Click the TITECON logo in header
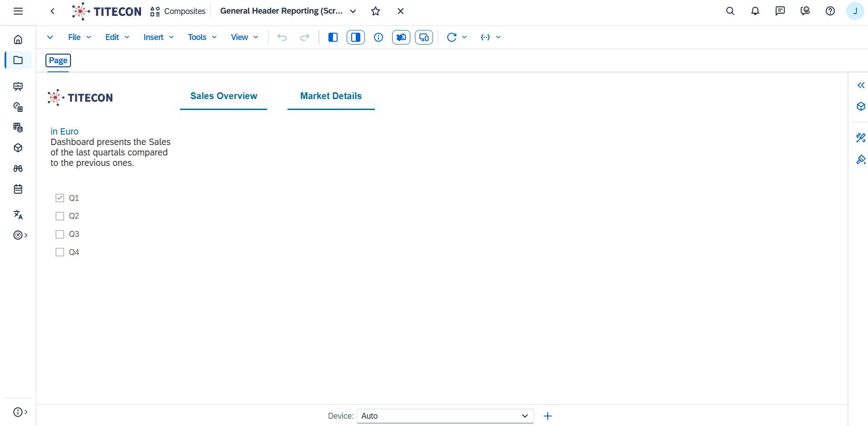The height and width of the screenshot is (426, 868). [x=107, y=11]
